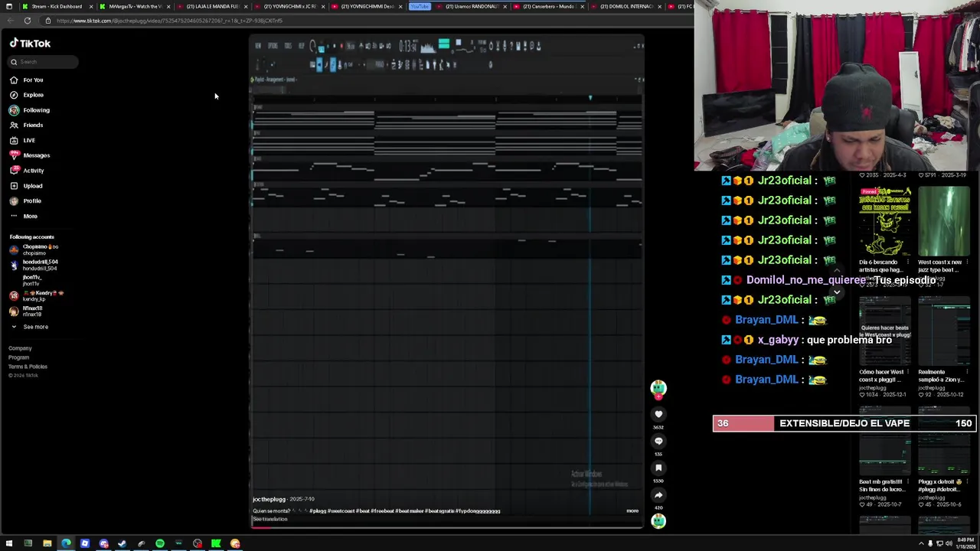Click the browser address bar URL
The height and width of the screenshot is (551, 980).
pos(169,21)
